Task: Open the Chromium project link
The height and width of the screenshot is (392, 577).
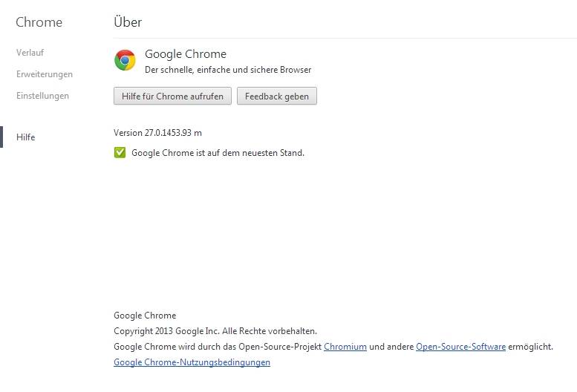Action: (x=345, y=347)
